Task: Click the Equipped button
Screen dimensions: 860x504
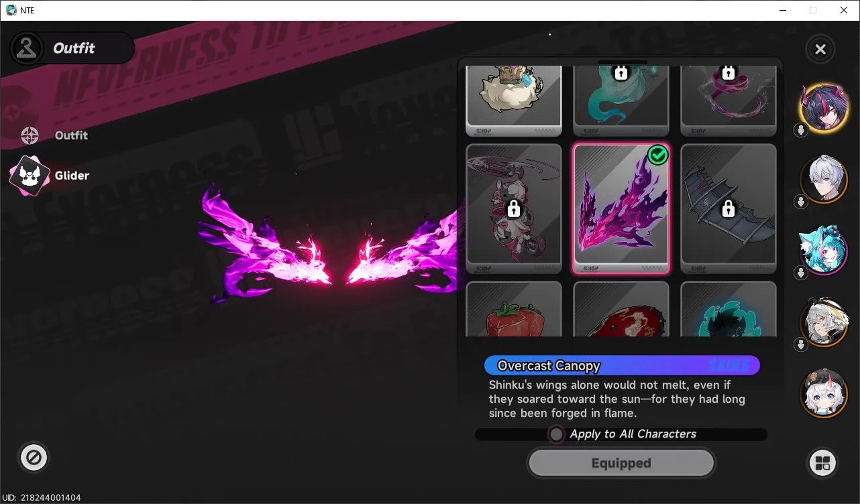Action: click(x=621, y=463)
